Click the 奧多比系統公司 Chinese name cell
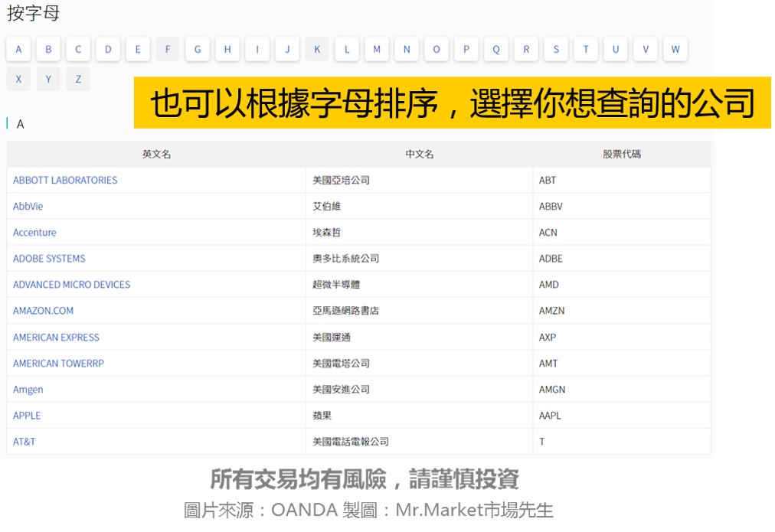Viewport: 775px width, 532px height. [420, 259]
